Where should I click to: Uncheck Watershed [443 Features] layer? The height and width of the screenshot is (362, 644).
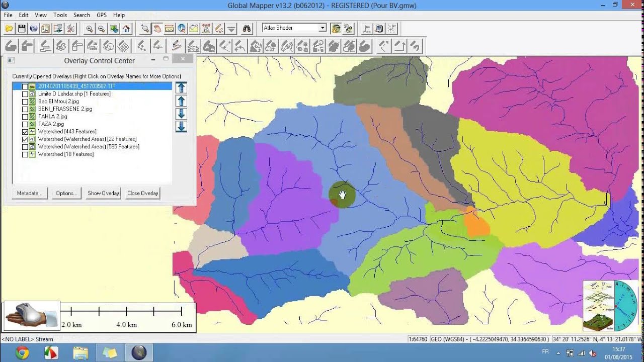click(25, 132)
